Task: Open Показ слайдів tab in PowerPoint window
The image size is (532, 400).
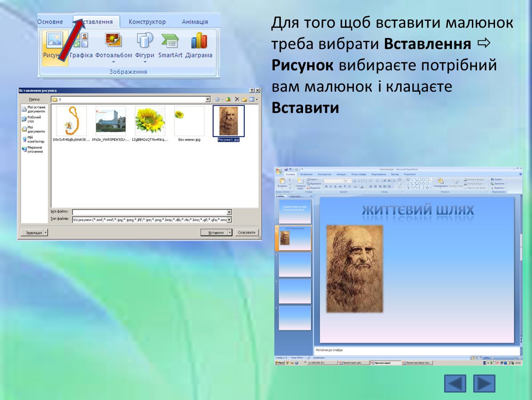Action: (x=359, y=174)
